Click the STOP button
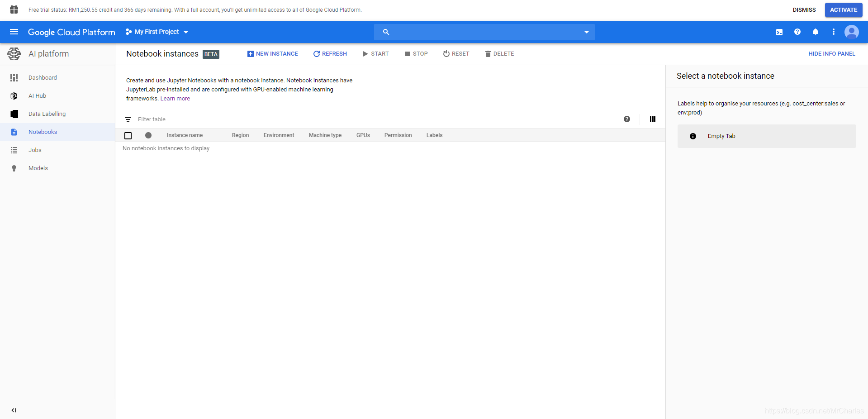This screenshot has width=868, height=419. coord(416,54)
